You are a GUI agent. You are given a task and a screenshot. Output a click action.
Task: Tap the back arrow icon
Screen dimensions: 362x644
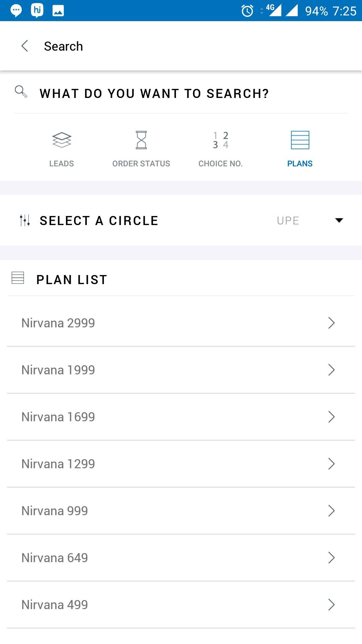pyautogui.click(x=24, y=46)
